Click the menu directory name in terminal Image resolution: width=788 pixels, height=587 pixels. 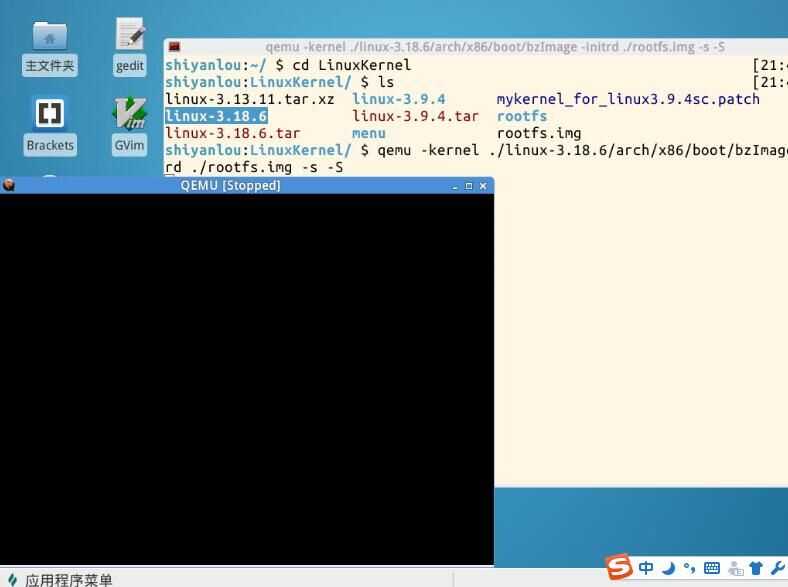369,133
